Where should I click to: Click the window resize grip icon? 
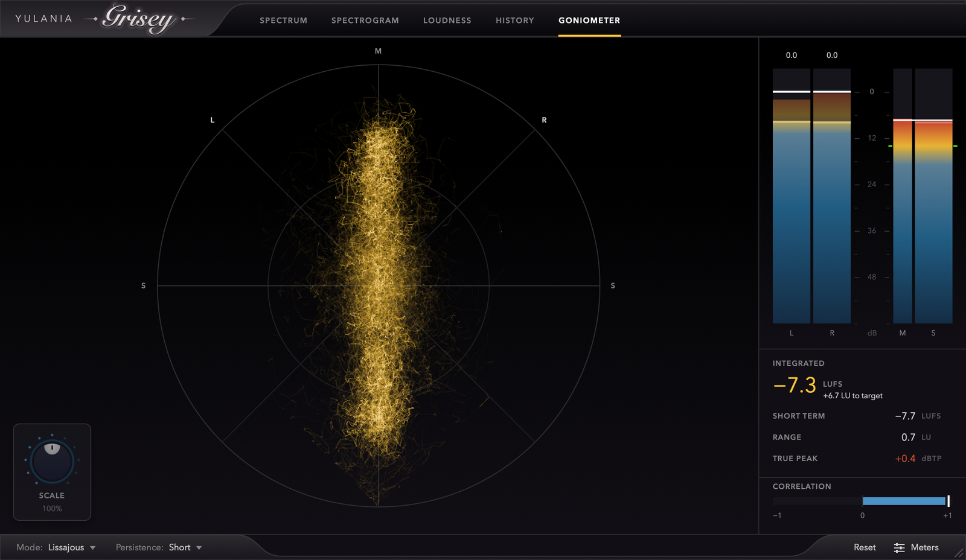coord(959,552)
